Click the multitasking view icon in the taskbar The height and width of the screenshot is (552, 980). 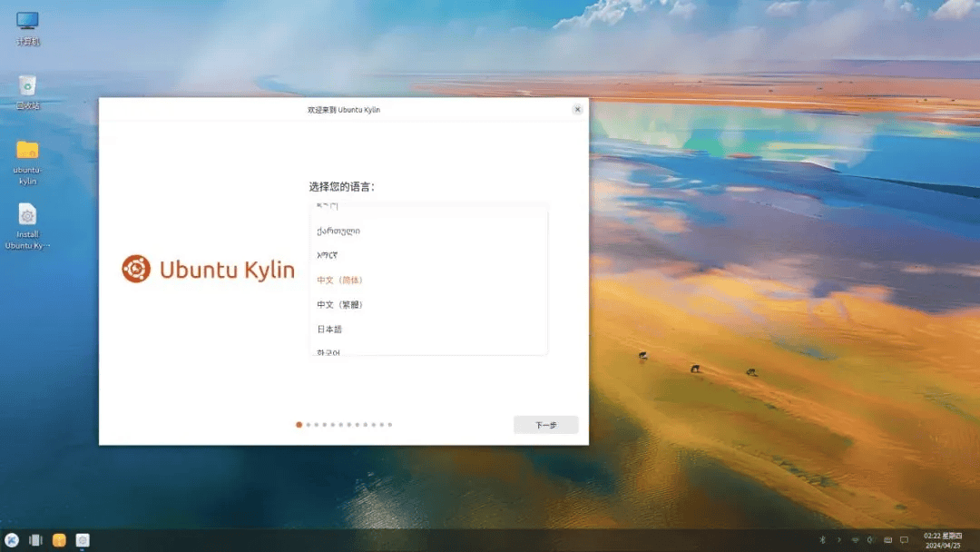pyautogui.click(x=35, y=540)
